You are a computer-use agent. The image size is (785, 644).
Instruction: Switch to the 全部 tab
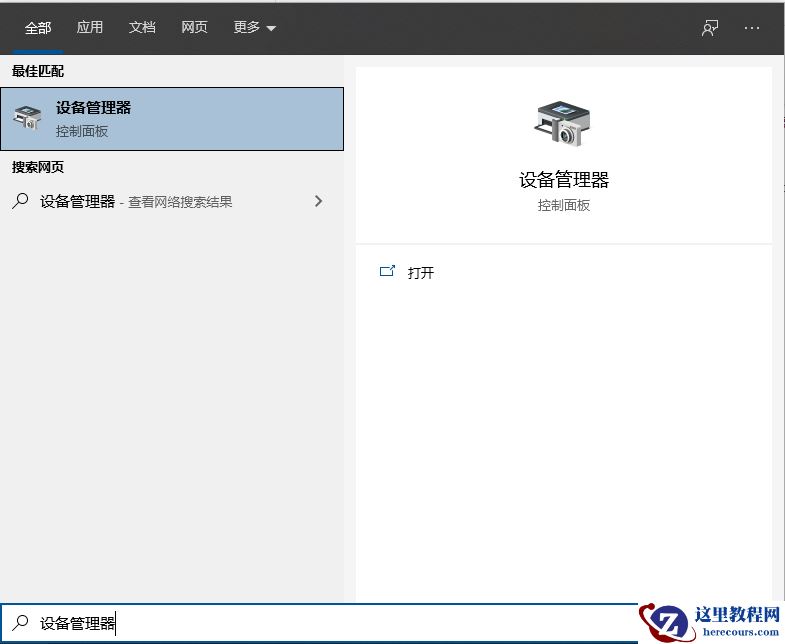(x=38, y=28)
